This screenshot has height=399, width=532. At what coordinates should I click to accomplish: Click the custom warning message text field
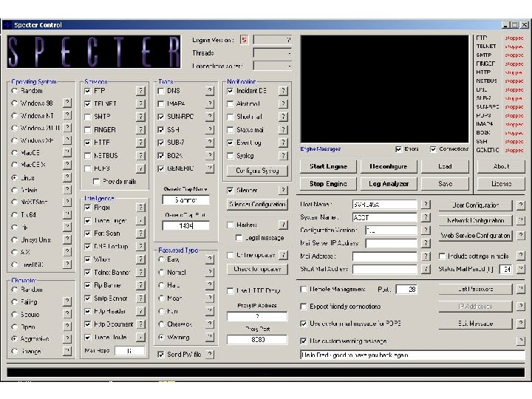coord(412,355)
